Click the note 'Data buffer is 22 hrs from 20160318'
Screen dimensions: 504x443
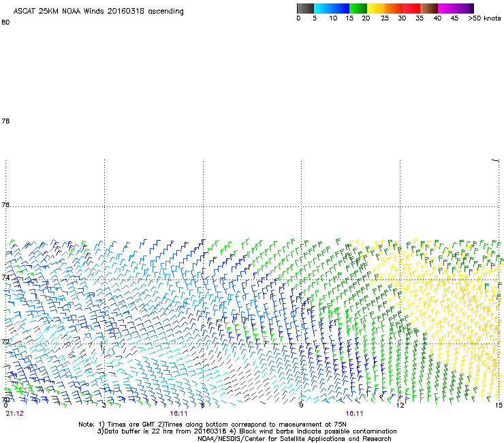(166, 431)
